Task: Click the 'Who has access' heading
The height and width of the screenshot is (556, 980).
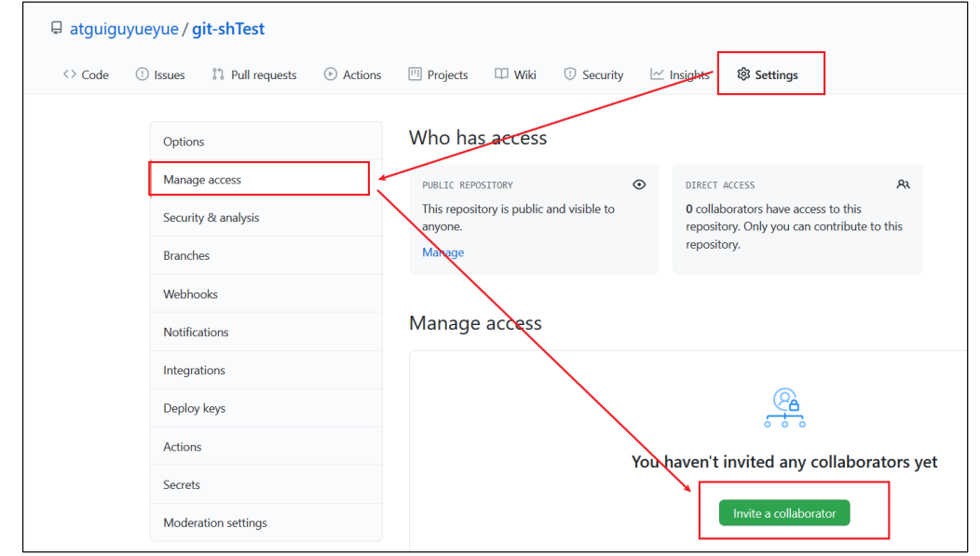Action: pyautogui.click(x=478, y=138)
